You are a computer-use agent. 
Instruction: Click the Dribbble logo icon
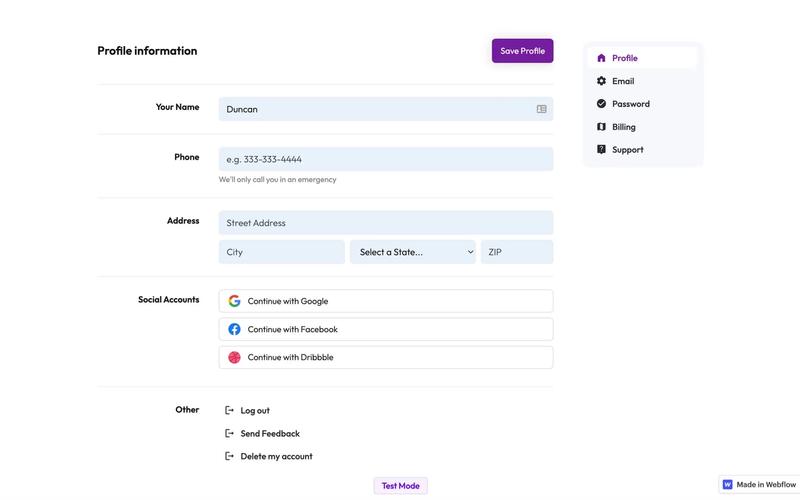point(234,357)
